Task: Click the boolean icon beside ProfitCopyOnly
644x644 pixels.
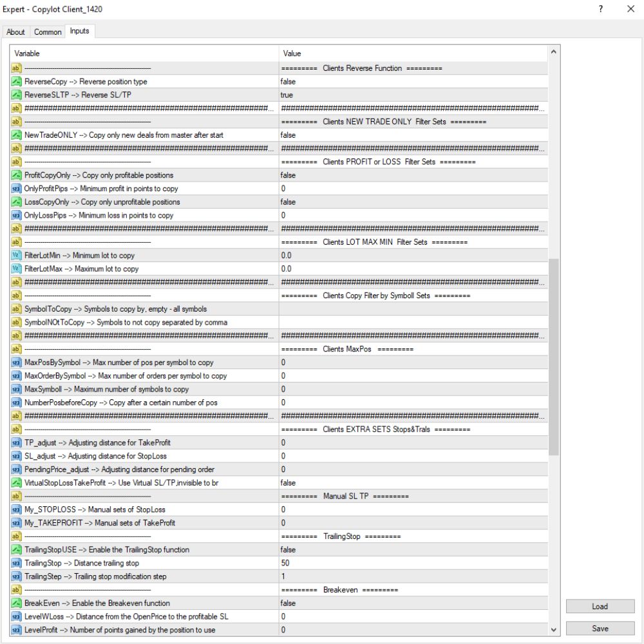Action: click(16, 175)
